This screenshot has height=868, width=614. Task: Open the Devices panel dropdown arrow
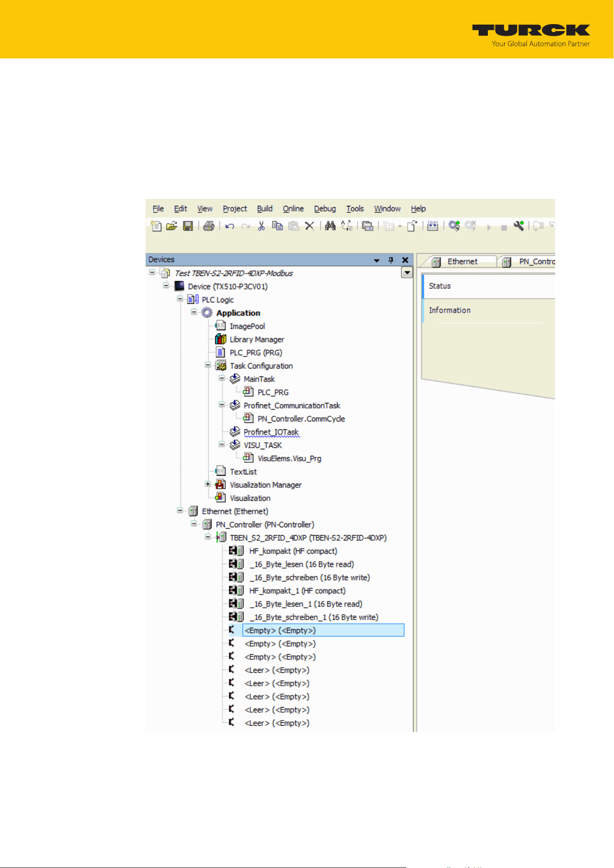coord(377,261)
